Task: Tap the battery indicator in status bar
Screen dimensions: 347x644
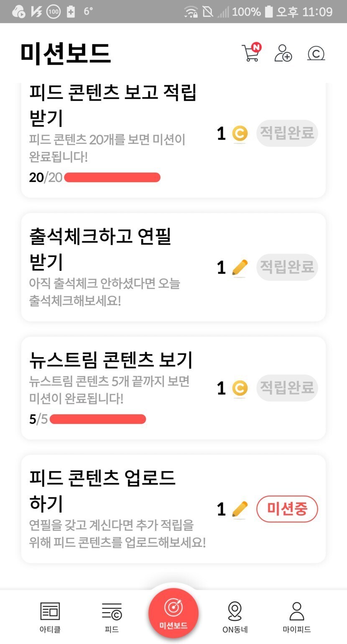Action: 269,12
